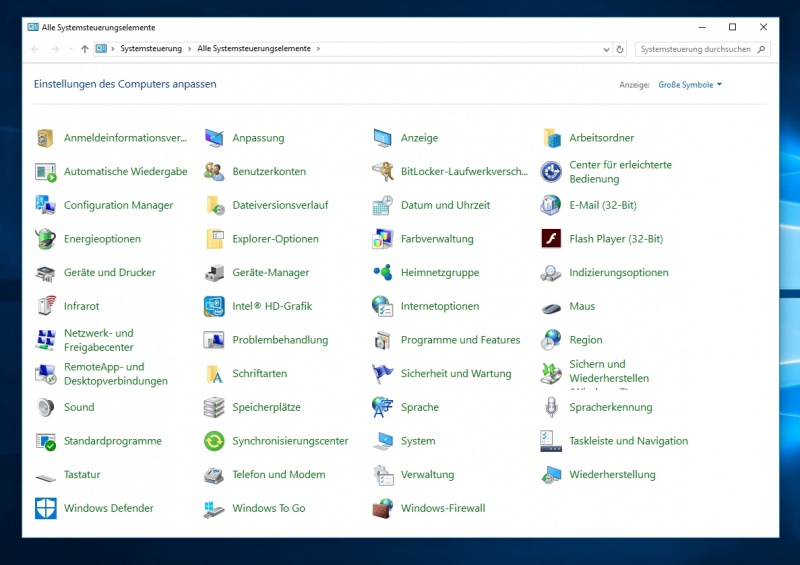The image size is (800, 565).
Task: Open the Anmeldeinformationsverwaltung vault icon
Action: (x=45, y=138)
